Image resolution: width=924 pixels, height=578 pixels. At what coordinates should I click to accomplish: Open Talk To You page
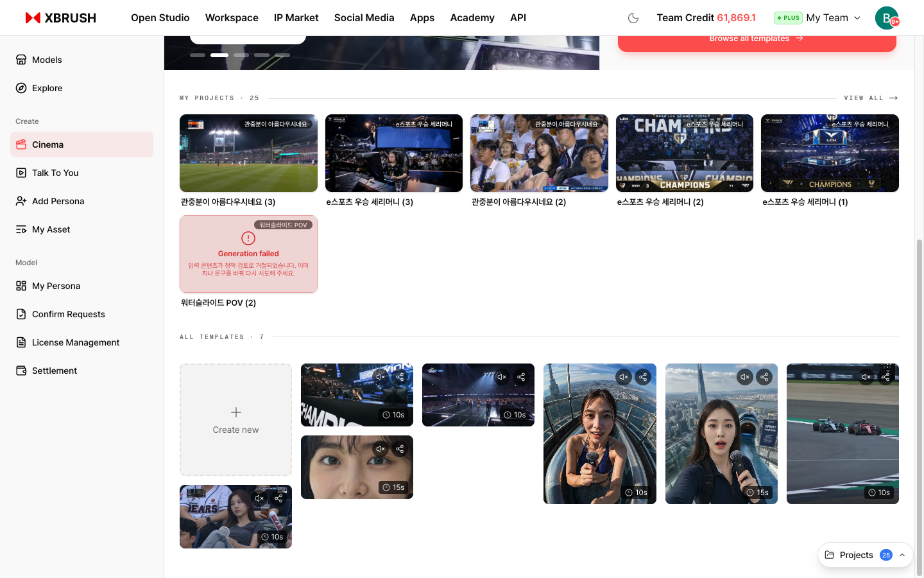point(81,173)
